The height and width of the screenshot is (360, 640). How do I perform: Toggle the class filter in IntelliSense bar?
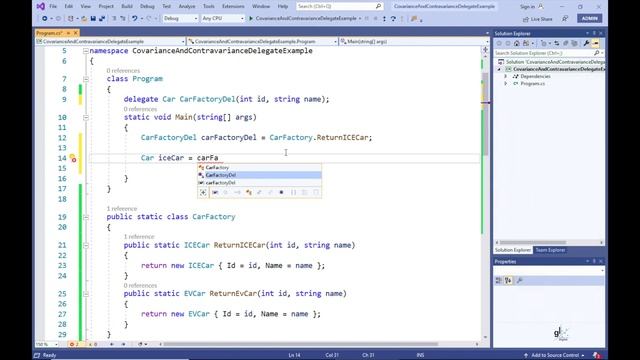pyautogui.click(x=249, y=192)
